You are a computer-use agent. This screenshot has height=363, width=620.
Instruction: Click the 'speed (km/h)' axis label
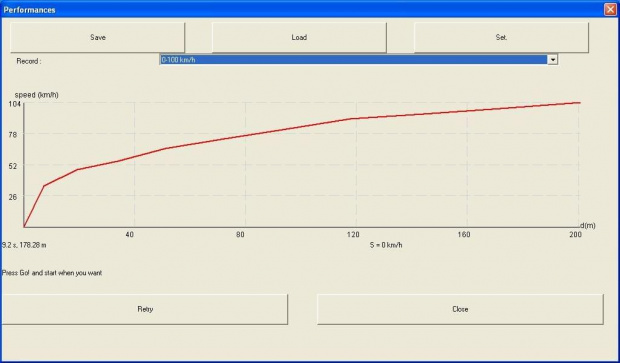coord(36,95)
